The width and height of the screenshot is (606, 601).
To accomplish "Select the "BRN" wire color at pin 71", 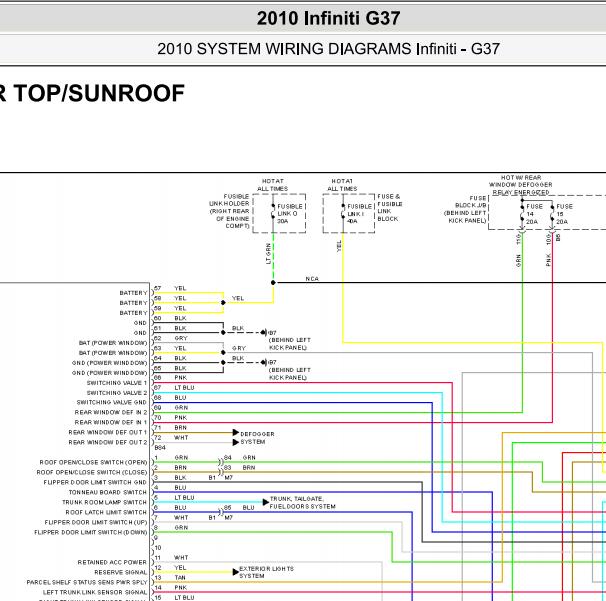I will (x=180, y=427).
